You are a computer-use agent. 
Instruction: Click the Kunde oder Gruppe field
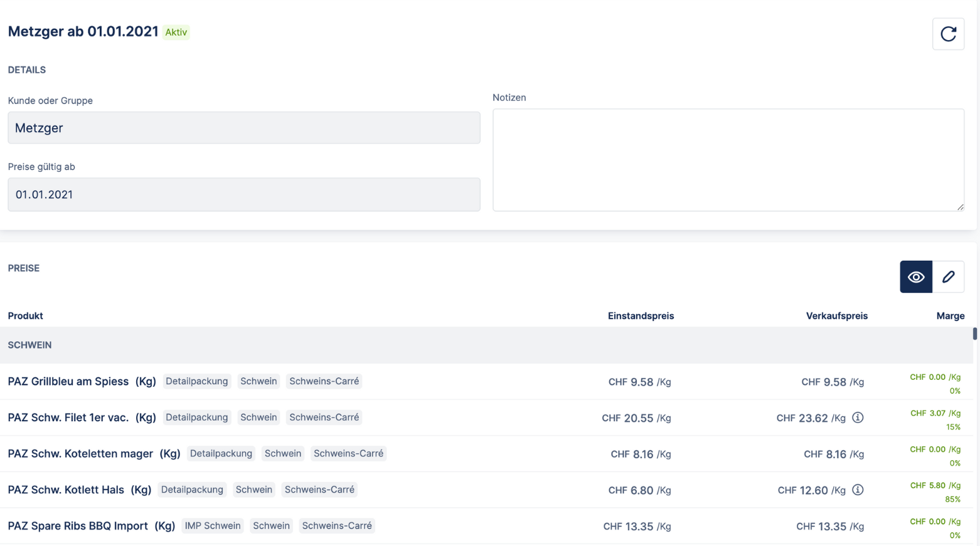tap(243, 128)
